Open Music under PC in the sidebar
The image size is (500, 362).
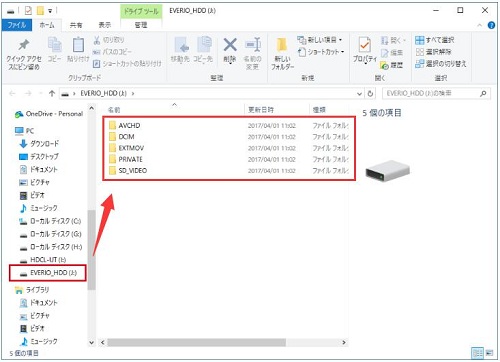(39, 208)
